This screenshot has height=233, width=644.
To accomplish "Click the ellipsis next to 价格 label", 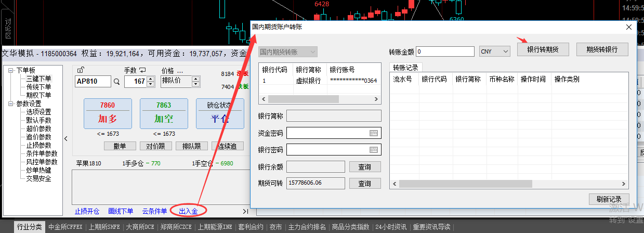I will coord(180,70).
